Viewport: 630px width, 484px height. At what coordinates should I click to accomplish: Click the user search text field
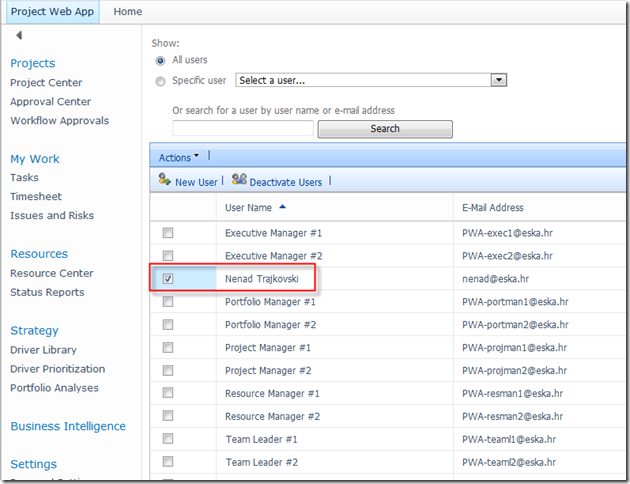[x=243, y=129]
